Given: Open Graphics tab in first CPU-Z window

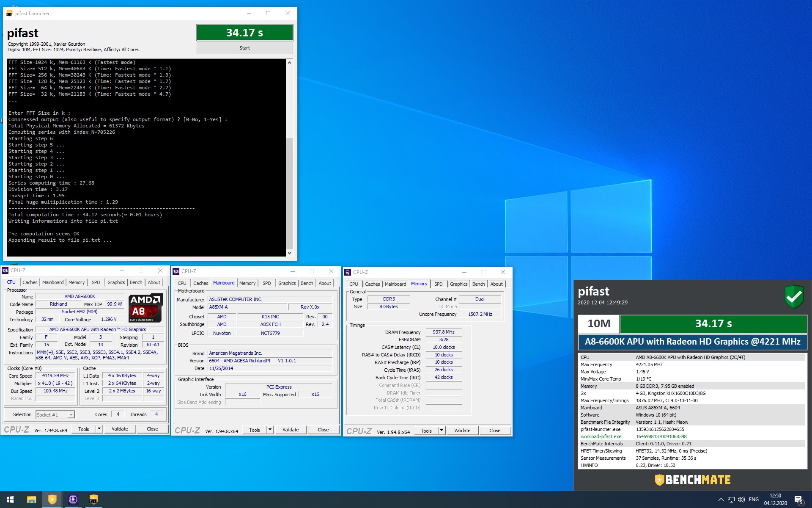Looking at the screenshot, I should click(116, 282).
